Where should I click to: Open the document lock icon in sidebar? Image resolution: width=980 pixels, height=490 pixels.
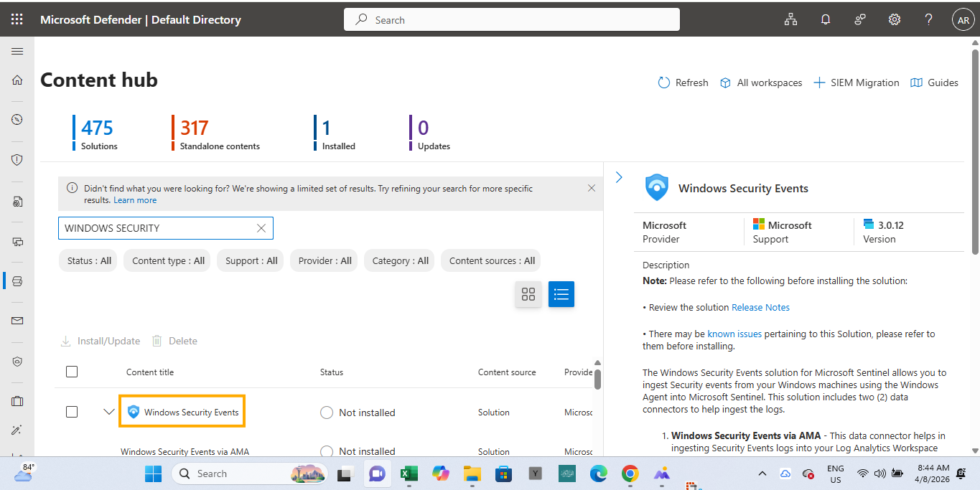tap(17, 202)
